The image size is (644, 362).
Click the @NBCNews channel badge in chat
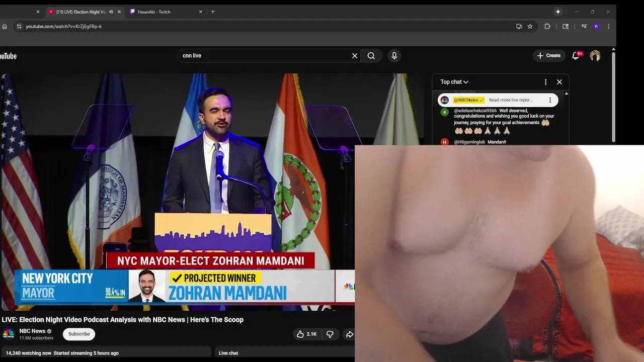pyautogui.click(x=468, y=100)
